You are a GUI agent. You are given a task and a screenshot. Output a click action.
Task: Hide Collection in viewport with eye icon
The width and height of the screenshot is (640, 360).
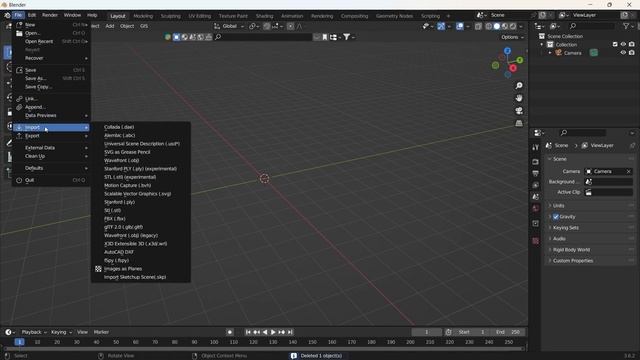pyautogui.click(x=623, y=44)
